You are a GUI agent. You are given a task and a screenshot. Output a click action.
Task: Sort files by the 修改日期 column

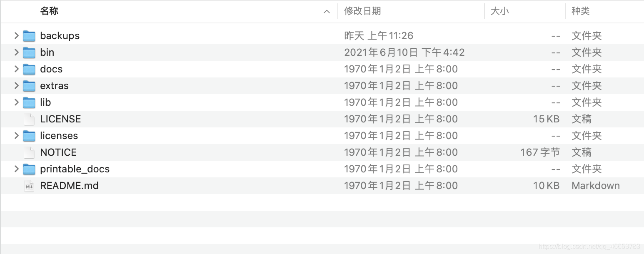coord(362,11)
